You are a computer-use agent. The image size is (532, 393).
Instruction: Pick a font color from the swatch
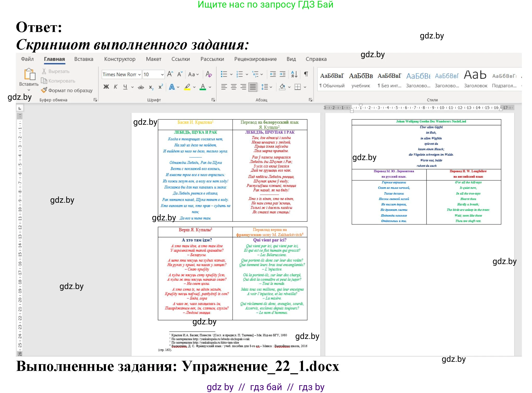coord(203,87)
